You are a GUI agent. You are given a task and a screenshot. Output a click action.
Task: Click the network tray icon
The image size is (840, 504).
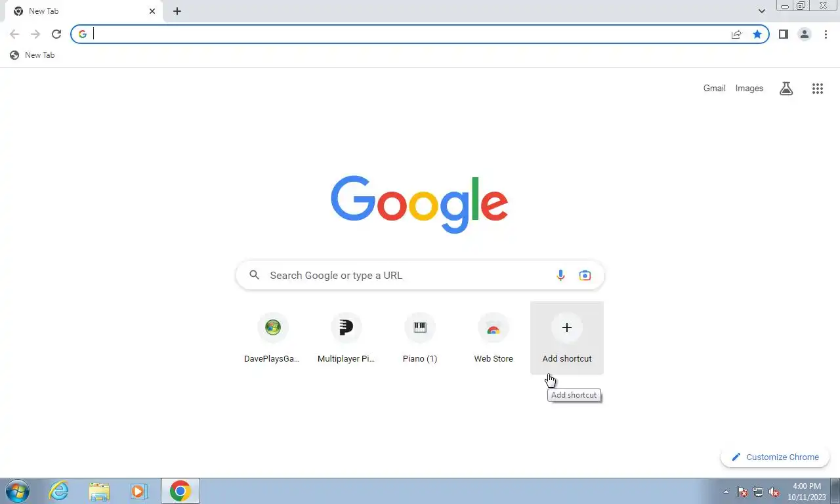[758, 492]
